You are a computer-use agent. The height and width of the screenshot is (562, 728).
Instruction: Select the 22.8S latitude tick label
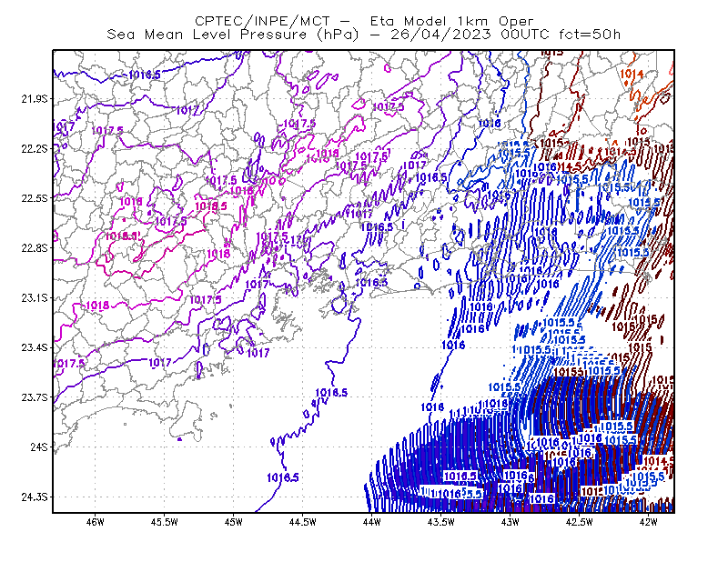(35, 248)
